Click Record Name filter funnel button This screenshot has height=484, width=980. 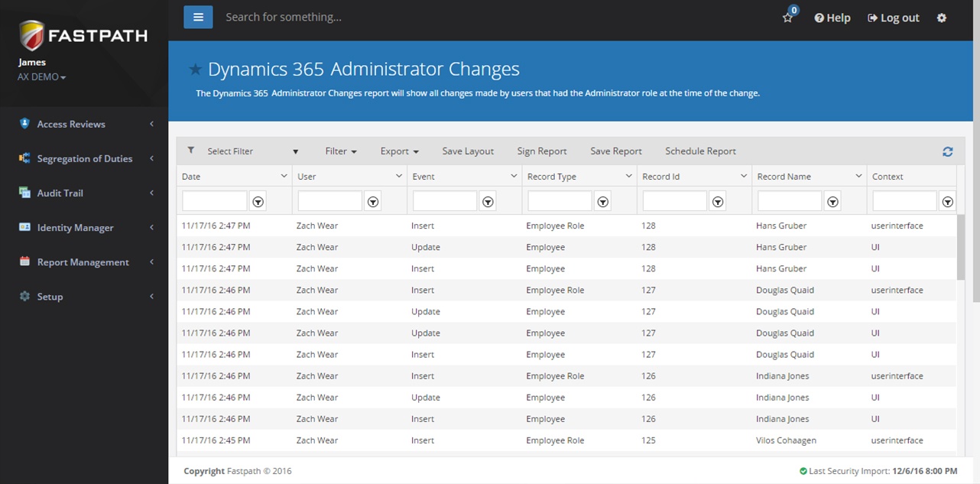833,202
